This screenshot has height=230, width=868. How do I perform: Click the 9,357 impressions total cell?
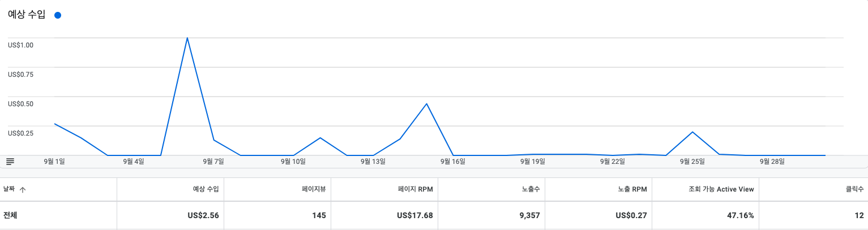(x=529, y=215)
